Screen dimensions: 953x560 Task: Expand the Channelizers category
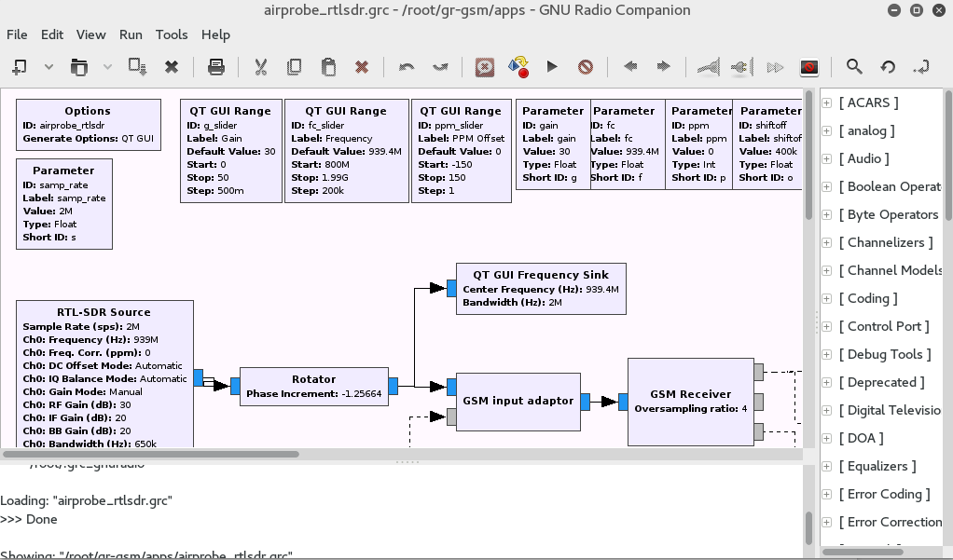pyautogui.click(x=826, y=243)
